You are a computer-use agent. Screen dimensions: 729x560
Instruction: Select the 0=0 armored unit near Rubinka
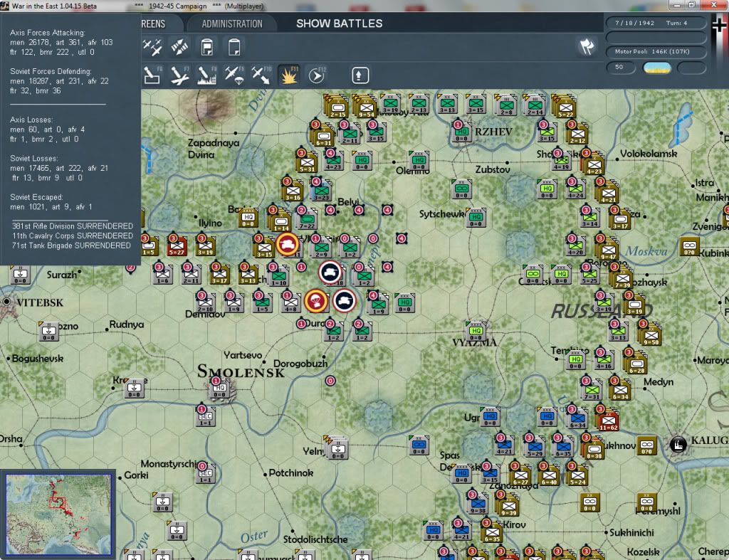pos(689,246)
